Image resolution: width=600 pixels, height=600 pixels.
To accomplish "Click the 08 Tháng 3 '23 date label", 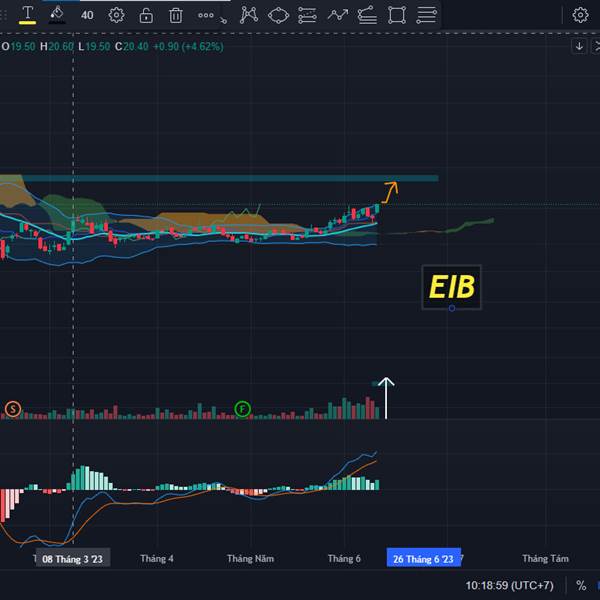I will (x=72, y=559).
